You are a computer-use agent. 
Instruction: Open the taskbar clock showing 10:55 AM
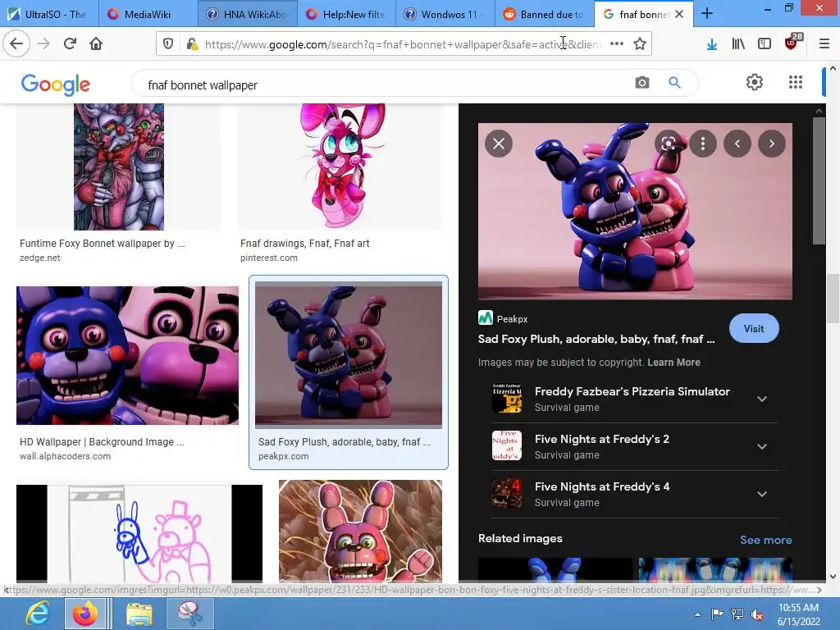pyautogui.click(x=799, y=614)
